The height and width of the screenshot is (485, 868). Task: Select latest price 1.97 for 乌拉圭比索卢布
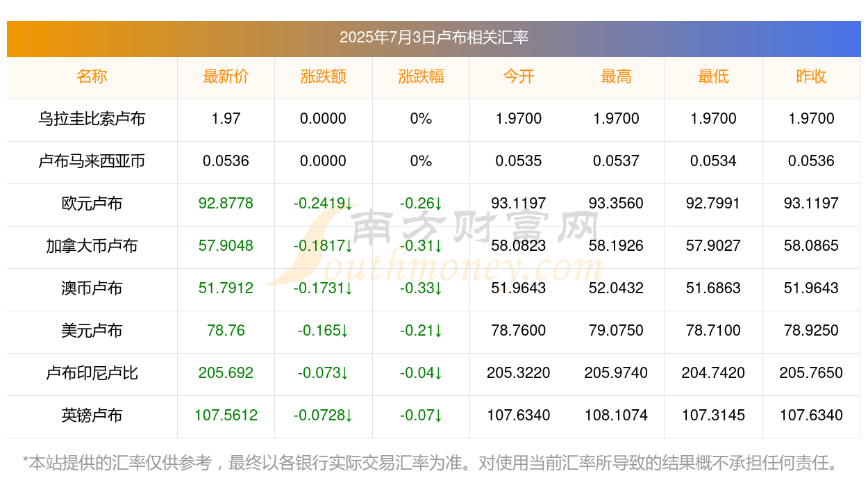pos(226,119)
